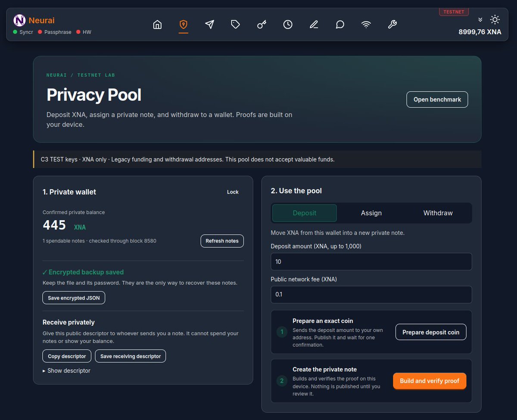Click the 'Receive privately' heading
Image resolution: width=517 pixels, height=420 pixels.
[x=69, y=322]
